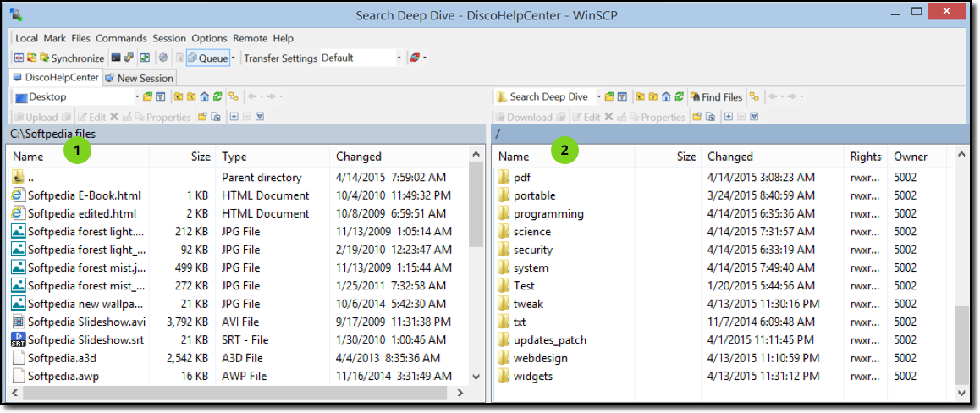Screen dimensions: 980x413
Task: Click the Compare Directories icon in main toolbar
Action: click(19, 58)
